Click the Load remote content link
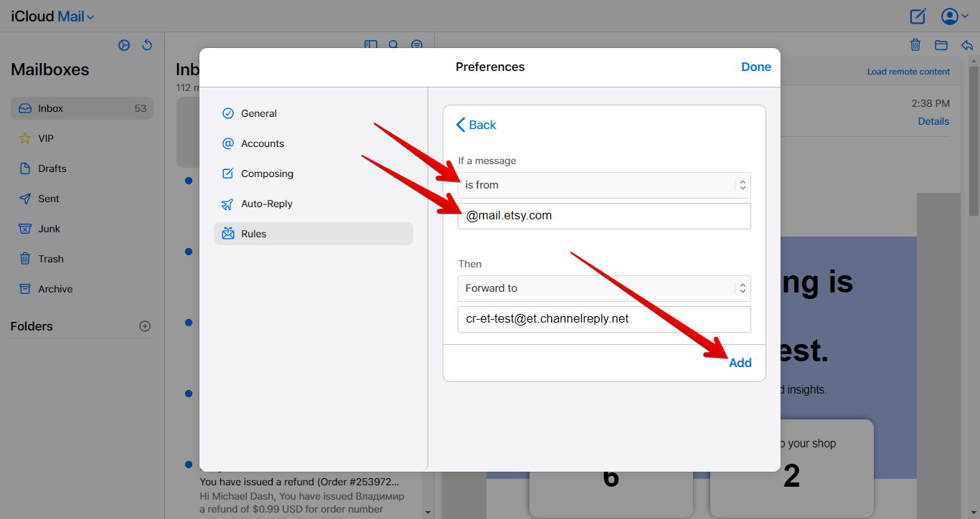Screen dimensions: 980x519 tap(908, 72)
